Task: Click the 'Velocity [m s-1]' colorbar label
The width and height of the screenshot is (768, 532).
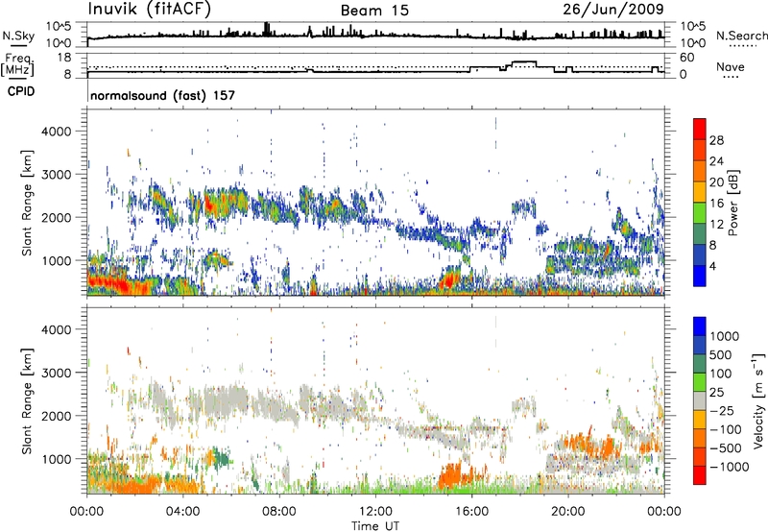Action: point(758,400)
